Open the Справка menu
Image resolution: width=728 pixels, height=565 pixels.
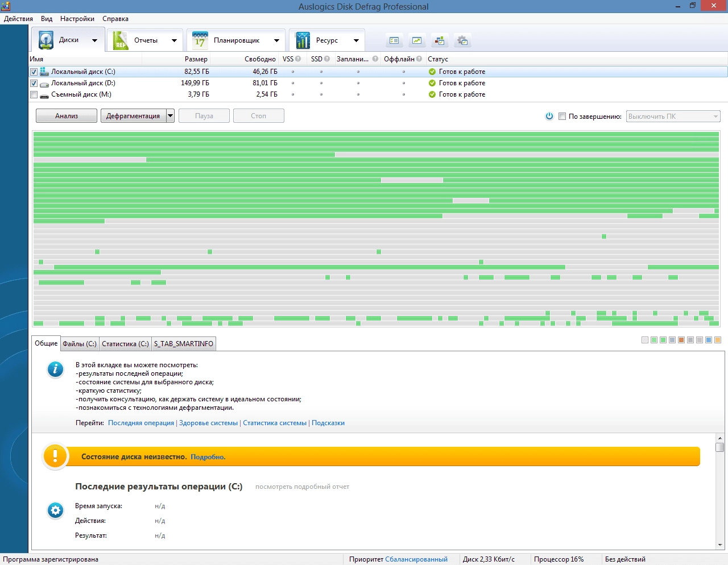[115, 19]
